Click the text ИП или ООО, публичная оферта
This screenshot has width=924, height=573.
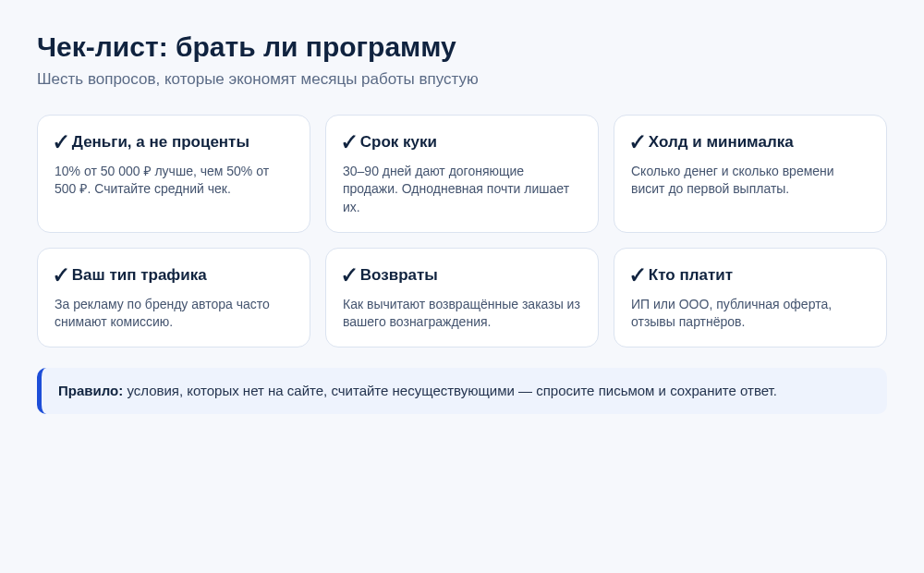pos(731,313)
